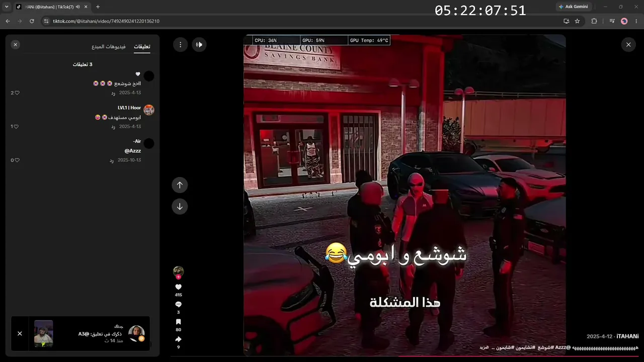Close the comments side panel
This screenshot has width=644, height=362.
(x=16, y=45)
